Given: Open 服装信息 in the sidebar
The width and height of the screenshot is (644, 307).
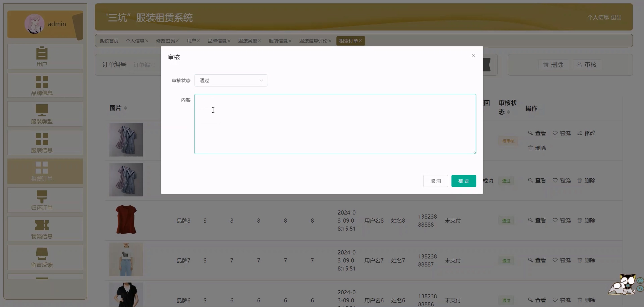Looking at the screenshot, I should click(x=45, y=143).
